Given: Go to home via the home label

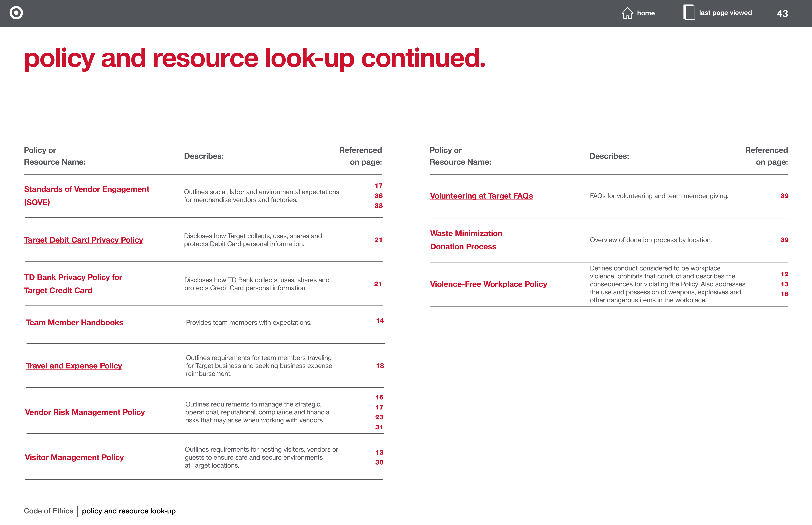Looking at the screenshot, I should point(645,13).
